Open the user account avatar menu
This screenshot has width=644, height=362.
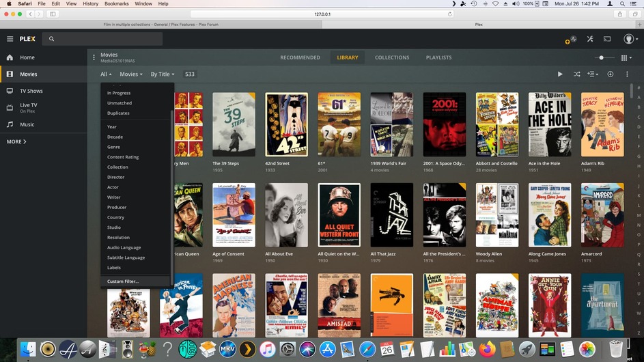pyautogui.click(x=630, y=39)
